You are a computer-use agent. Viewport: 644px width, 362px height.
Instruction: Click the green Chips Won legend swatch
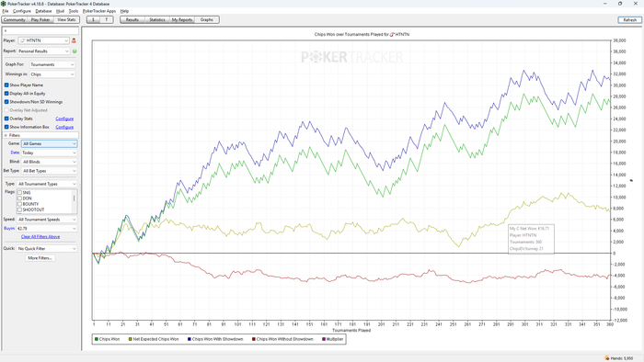(96, 339)
